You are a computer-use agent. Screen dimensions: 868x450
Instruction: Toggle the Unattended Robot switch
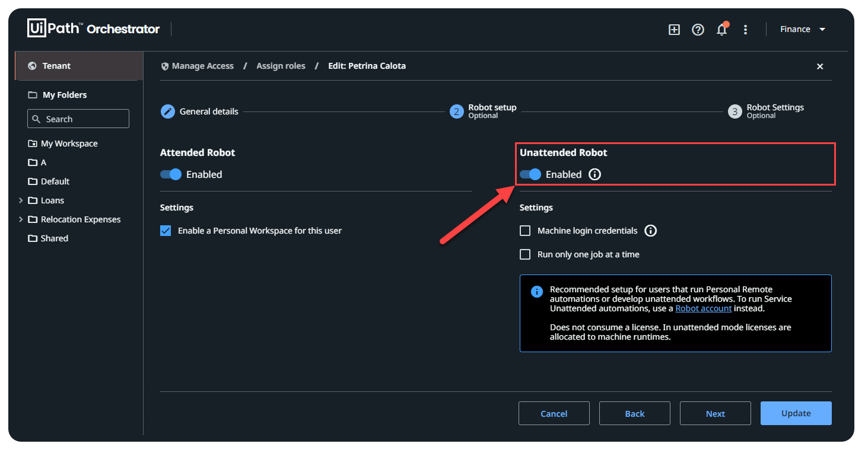tap(530, 174)
